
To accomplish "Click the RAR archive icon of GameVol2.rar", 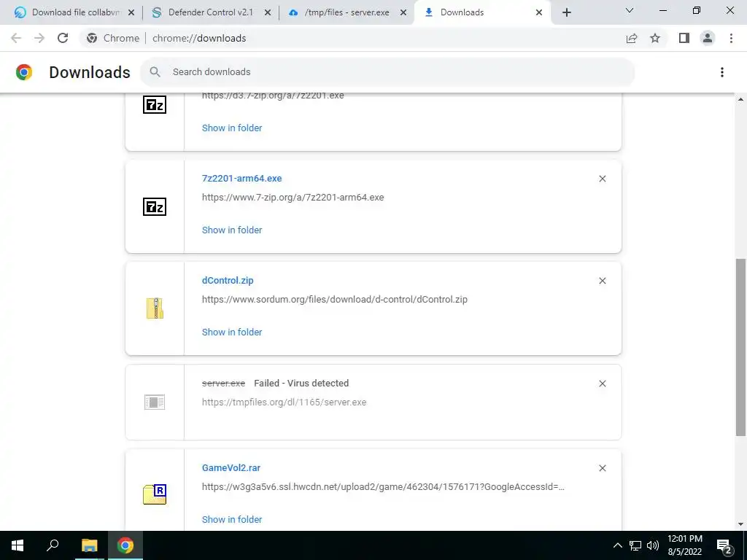I will (x=155, y=494).
